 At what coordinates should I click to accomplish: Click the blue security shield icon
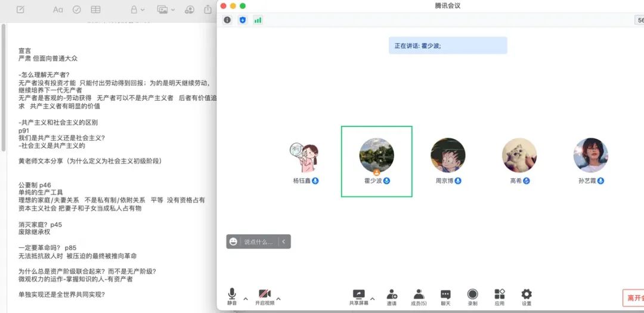(243, 20)
